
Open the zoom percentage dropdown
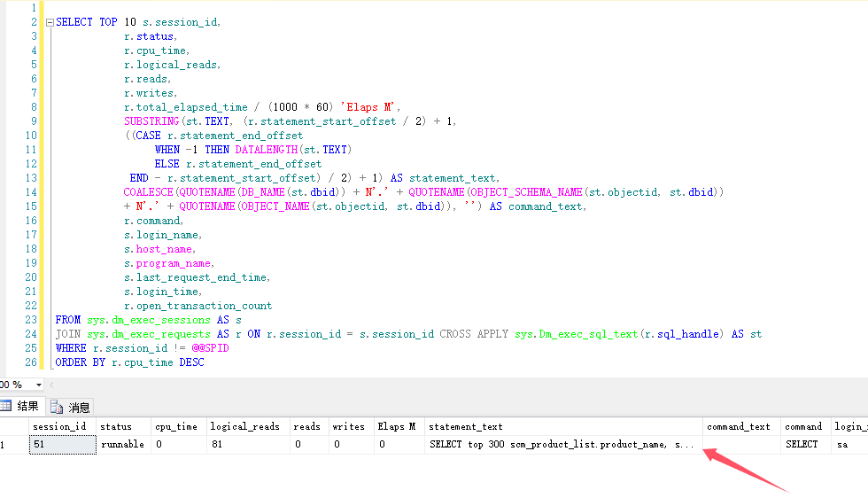(x=39, y=385)
